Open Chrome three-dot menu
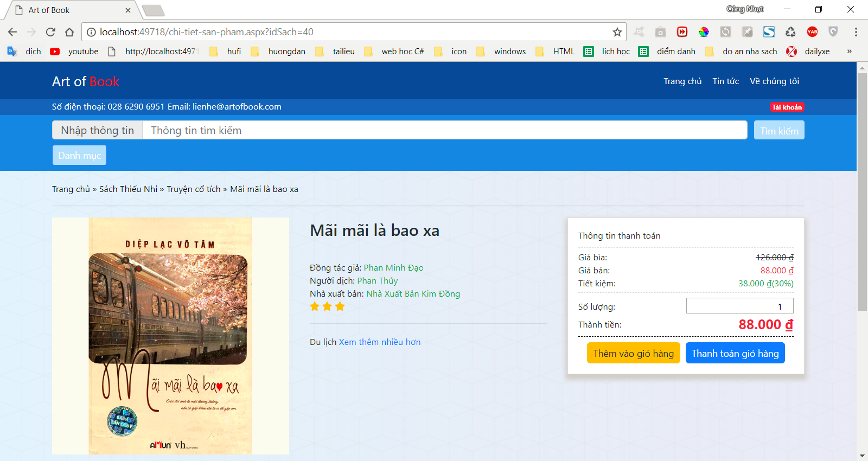 pyautogui.click(x=856, y=32)
